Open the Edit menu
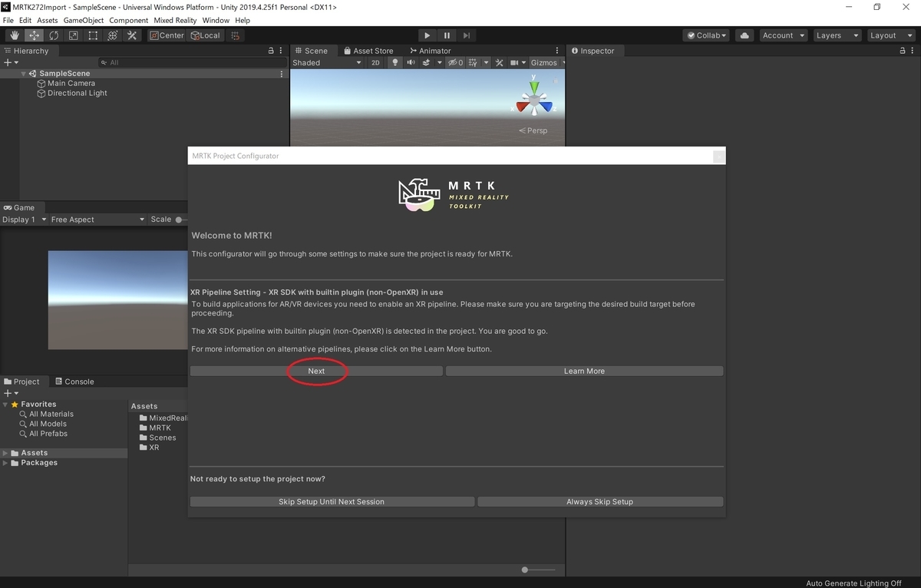Viewport: 921px width, 588px height. (x=25, y=20)
